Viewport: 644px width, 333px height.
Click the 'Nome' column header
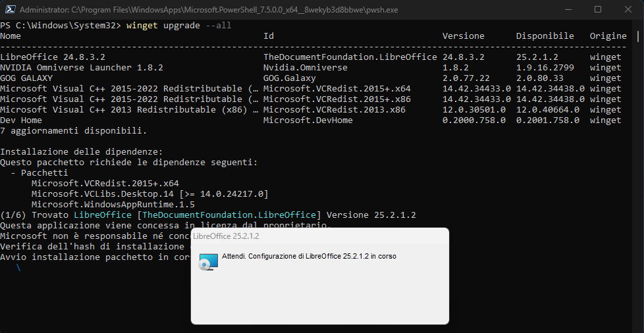click(x=11, y=36)
